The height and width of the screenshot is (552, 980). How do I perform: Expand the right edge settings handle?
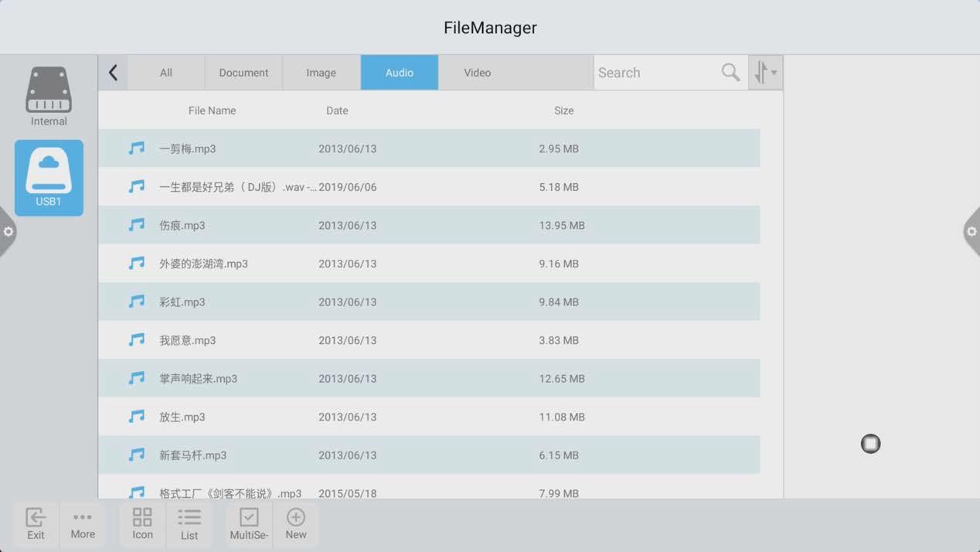tap(971, 231)
